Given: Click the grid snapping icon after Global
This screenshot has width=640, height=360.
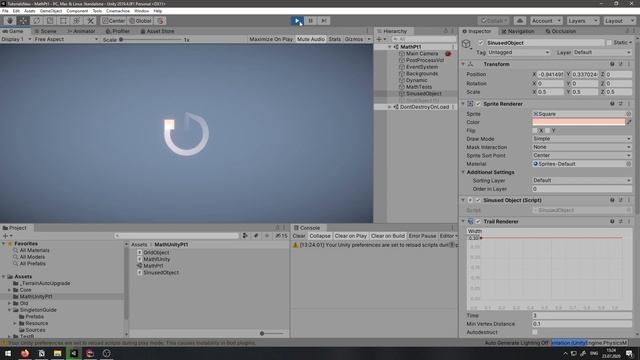Looking at the screenshot, I should pyautogui.click(x=160, y=21).
